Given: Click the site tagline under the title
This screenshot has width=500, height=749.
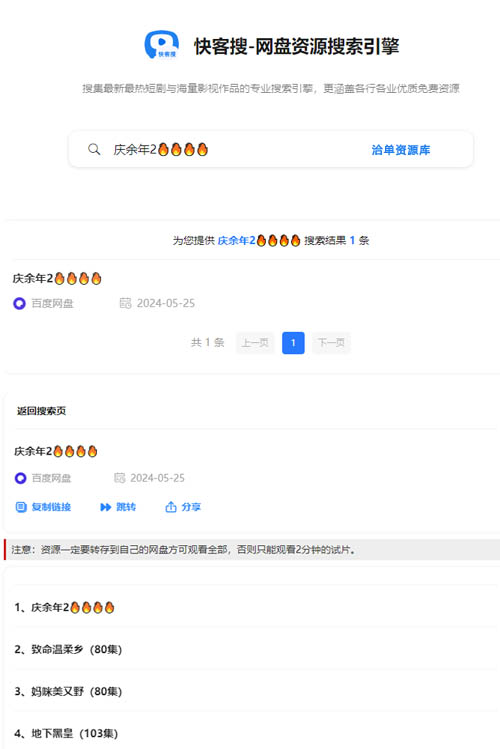Looking at the screenshot, I should pos(271,88).
